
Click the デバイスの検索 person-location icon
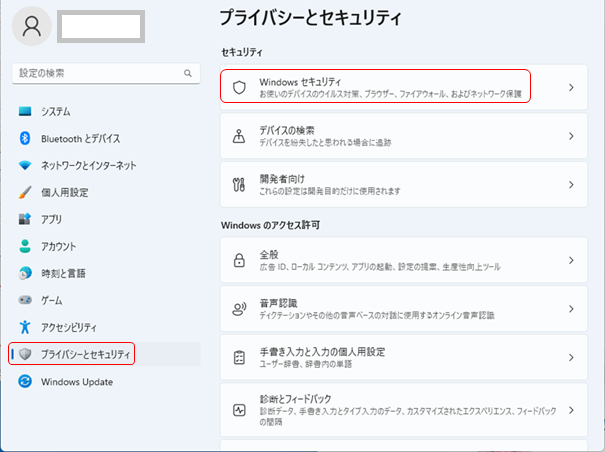pyautogui.click(x=239, y=136)
